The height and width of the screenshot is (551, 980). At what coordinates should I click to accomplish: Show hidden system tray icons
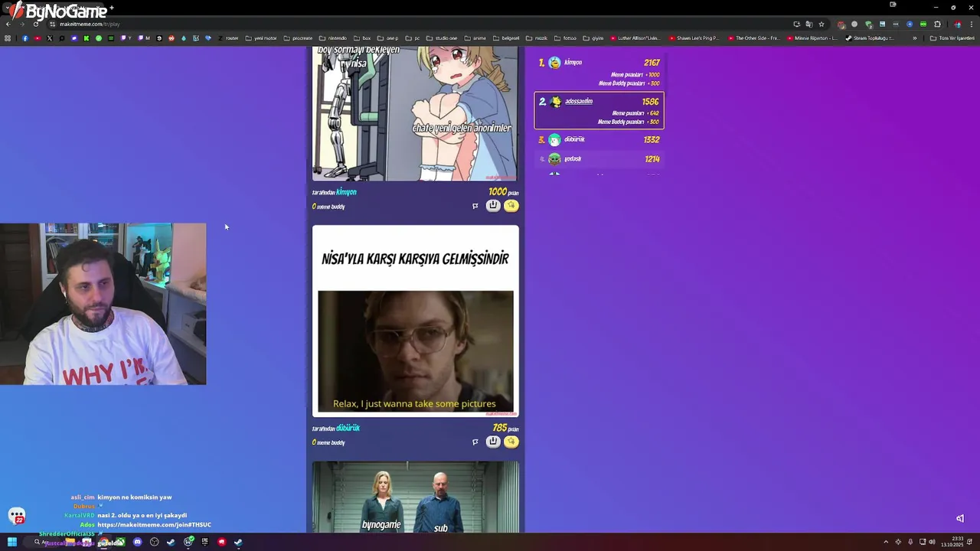coord(886,542)
